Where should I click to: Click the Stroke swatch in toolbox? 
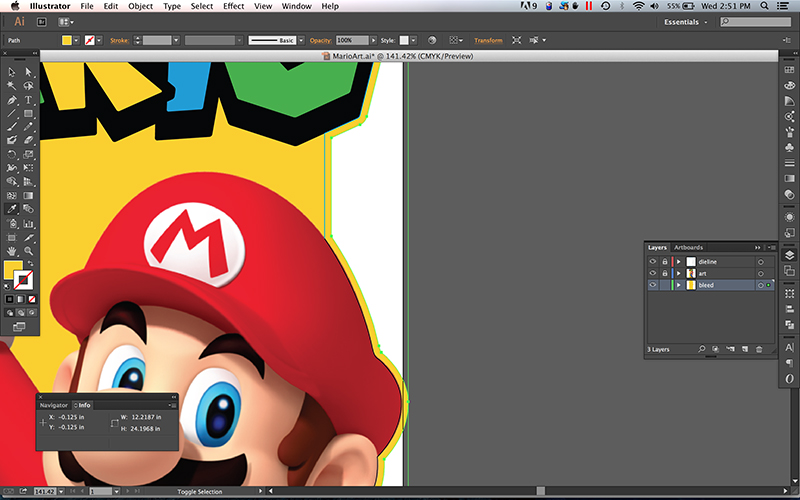click(23, 280)
